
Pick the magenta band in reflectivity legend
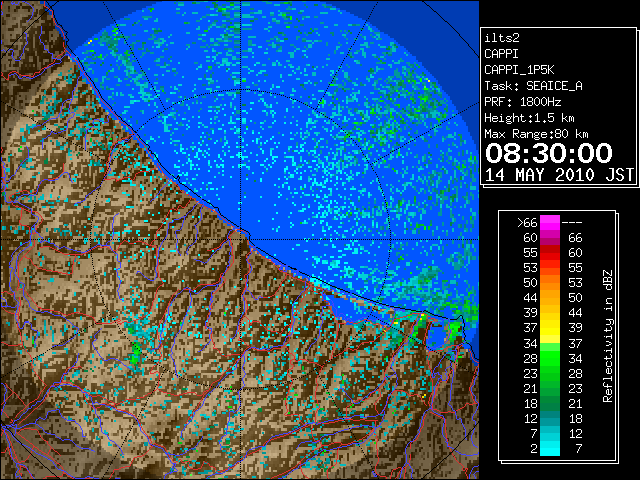[550, 223]
